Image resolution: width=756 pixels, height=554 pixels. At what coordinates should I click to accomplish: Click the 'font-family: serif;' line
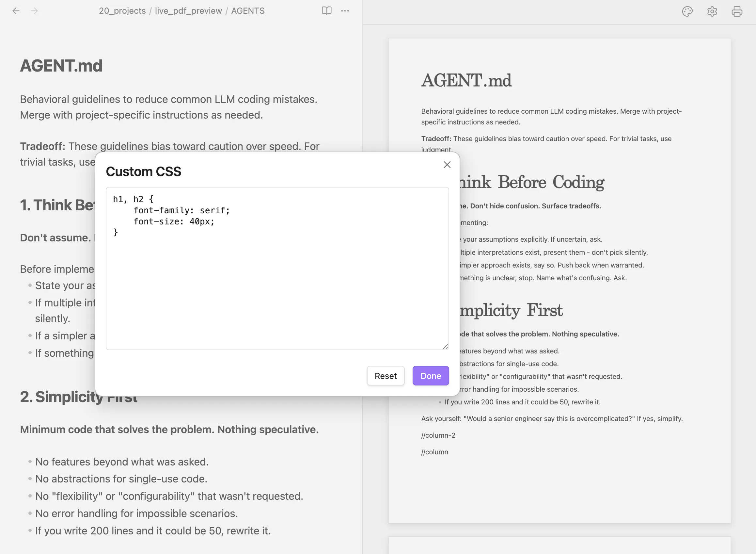(x=181, y=210)
